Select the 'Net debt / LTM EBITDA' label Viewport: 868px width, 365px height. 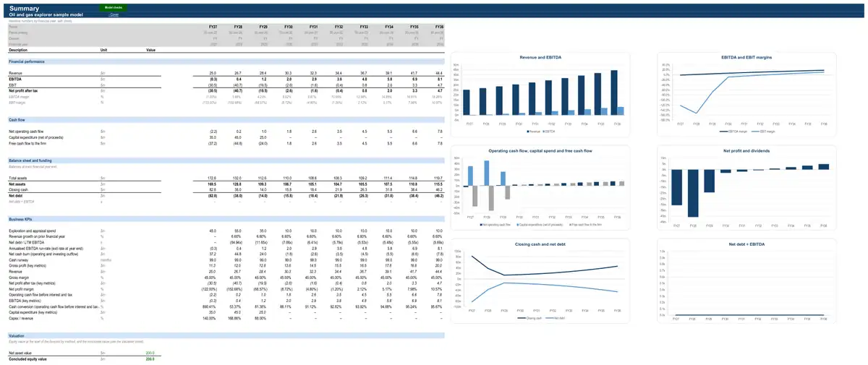[25, 242]
